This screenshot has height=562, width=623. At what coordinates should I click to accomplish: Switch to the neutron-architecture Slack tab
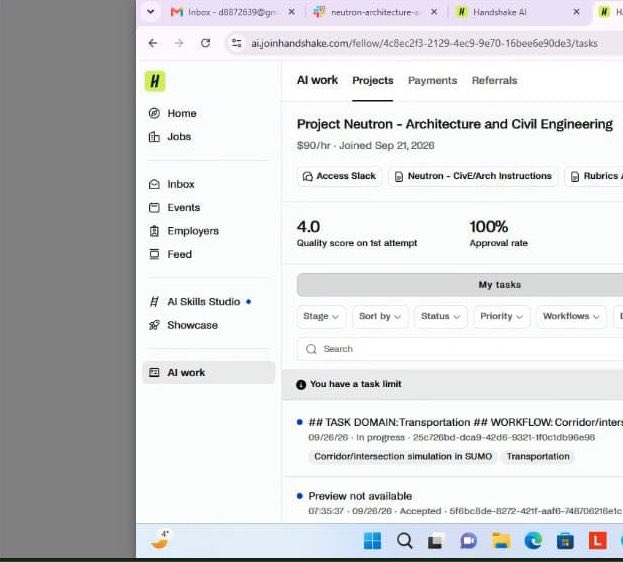point(366,12)
